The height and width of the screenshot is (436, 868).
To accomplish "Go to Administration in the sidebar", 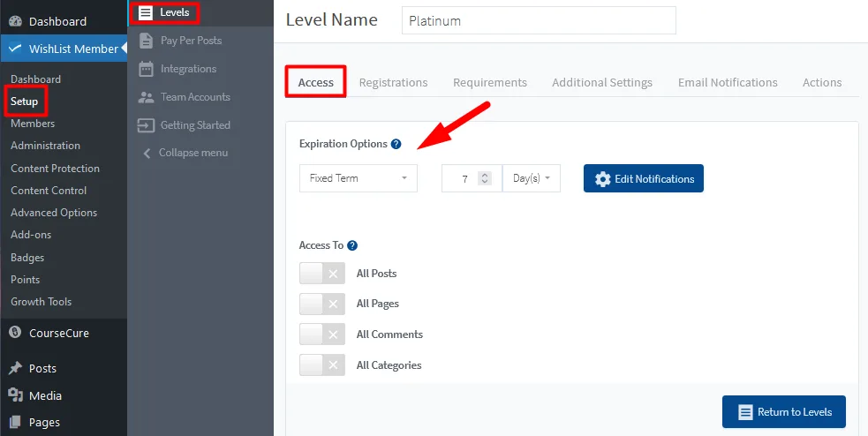I will 45,146.
